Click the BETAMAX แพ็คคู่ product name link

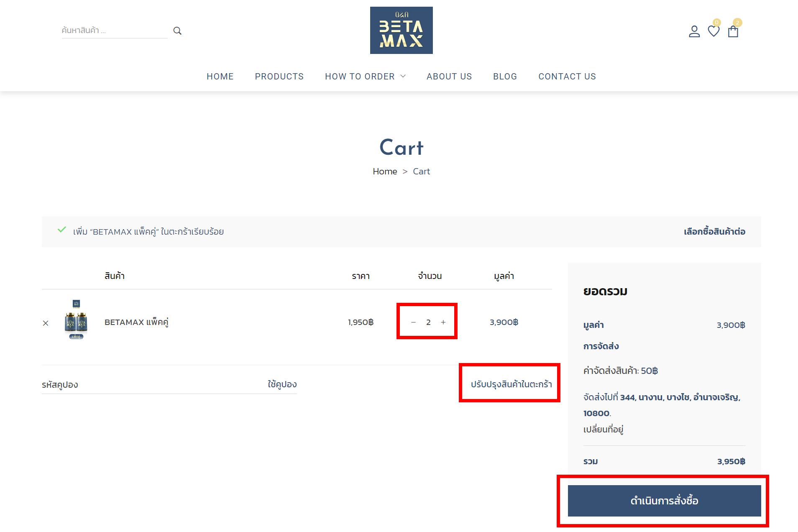[x=136, y=322]
